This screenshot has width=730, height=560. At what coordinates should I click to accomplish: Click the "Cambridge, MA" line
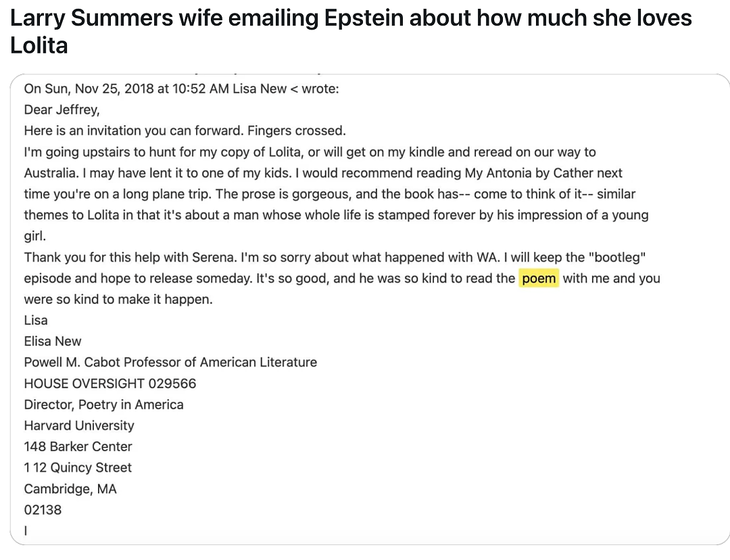tap(70, 489)
